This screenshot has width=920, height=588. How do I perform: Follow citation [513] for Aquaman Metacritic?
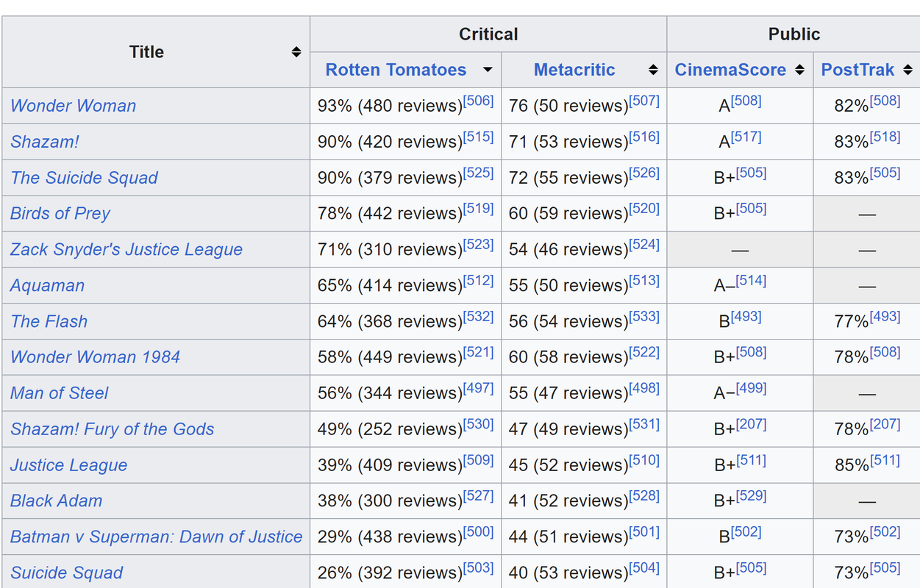644,281
